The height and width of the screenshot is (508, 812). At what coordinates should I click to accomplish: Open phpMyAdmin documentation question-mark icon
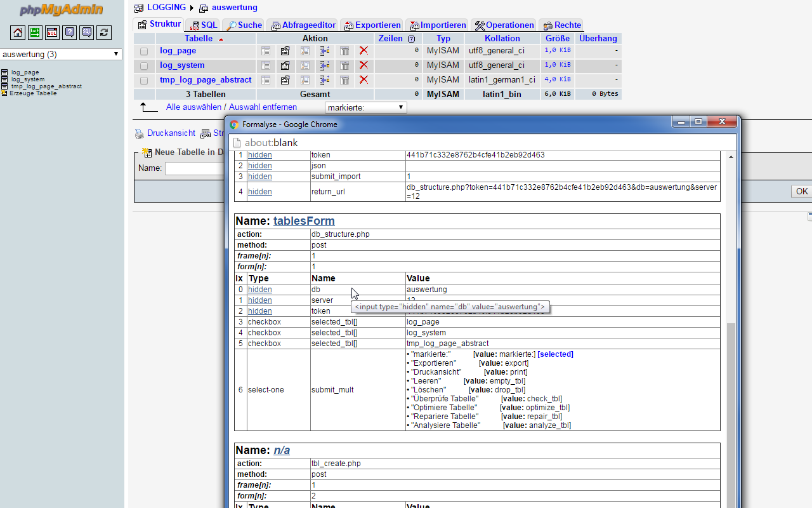tap(70, 32)
